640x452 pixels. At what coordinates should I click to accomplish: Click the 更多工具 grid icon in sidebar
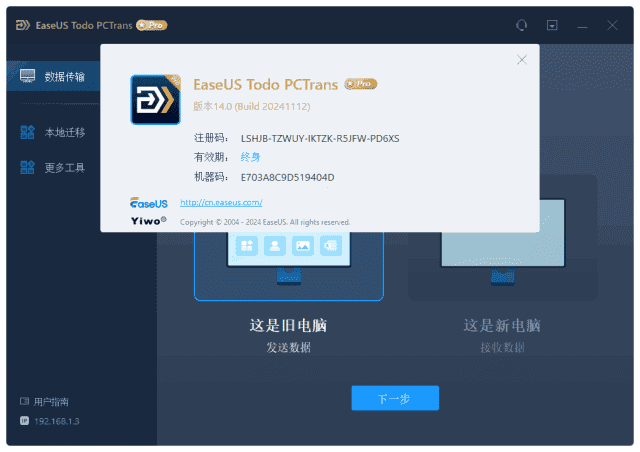point(28,167)
